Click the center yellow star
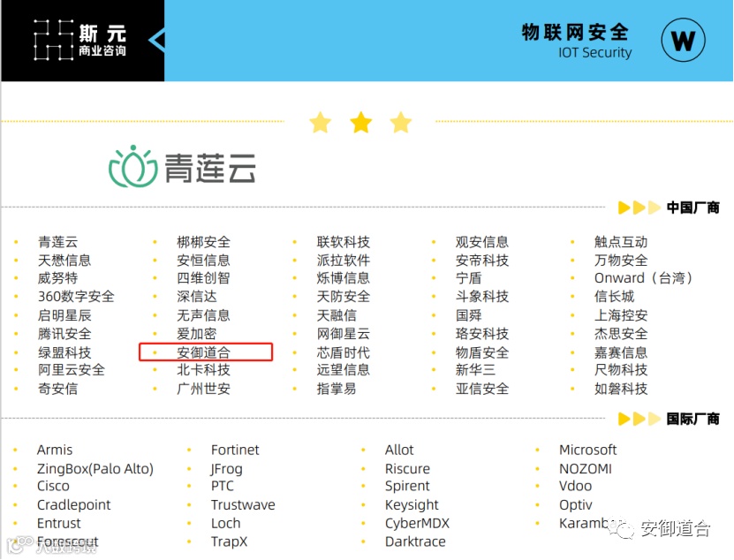This screenshot has height=560, width=734. click(x=361, y=123)
